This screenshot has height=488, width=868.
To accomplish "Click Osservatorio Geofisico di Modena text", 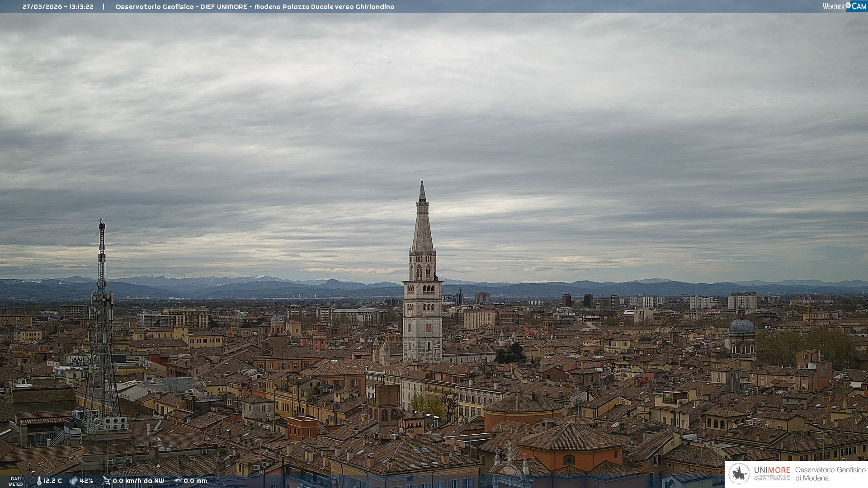I will (830, 474).
